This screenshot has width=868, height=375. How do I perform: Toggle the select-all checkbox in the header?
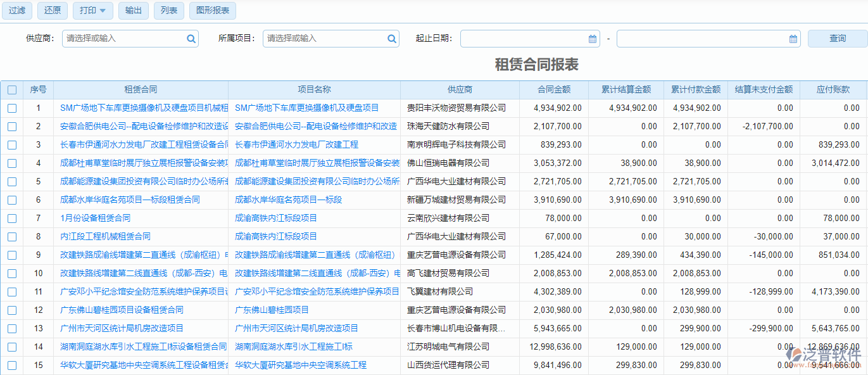coord(11,89)
